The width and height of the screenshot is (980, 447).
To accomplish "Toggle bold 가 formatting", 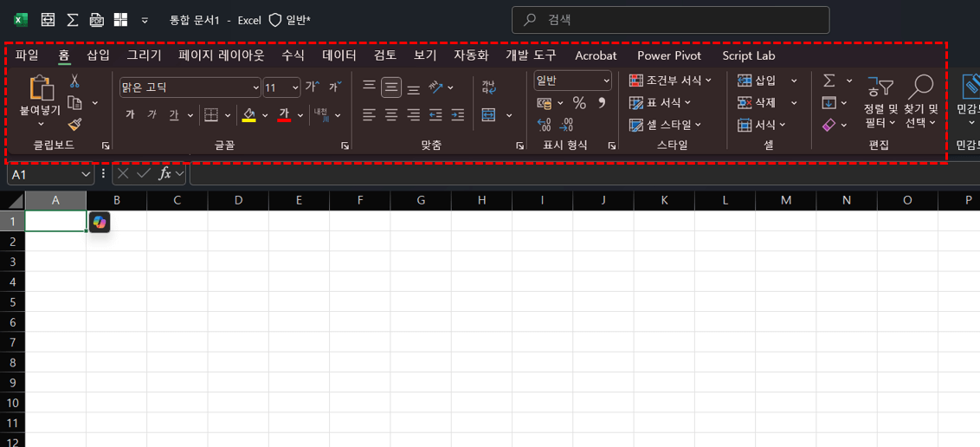I will point(130,115).
